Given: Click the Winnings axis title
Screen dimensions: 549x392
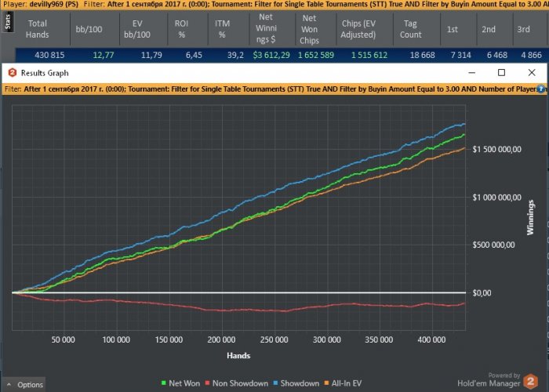Looking at the screenshot, I should (530, 217).
